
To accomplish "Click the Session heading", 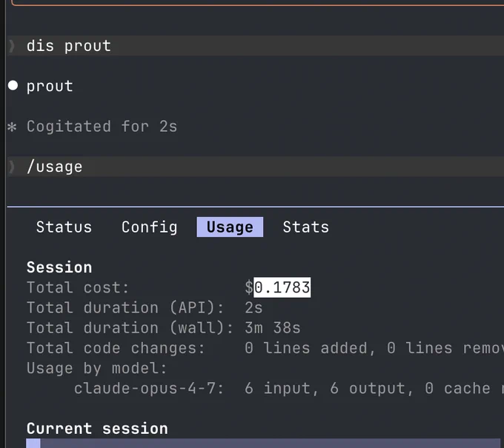I will (x=59, y=267).
